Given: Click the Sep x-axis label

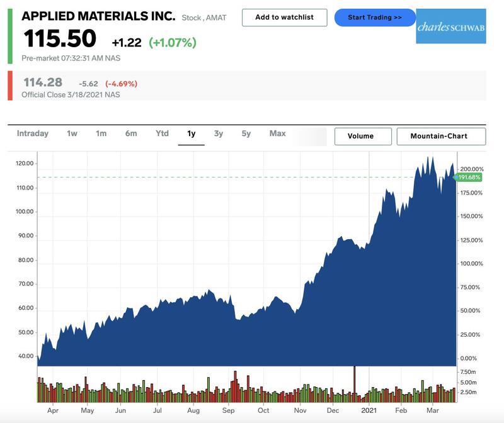Looking at the screenshot, I should (x=228, y=410).
